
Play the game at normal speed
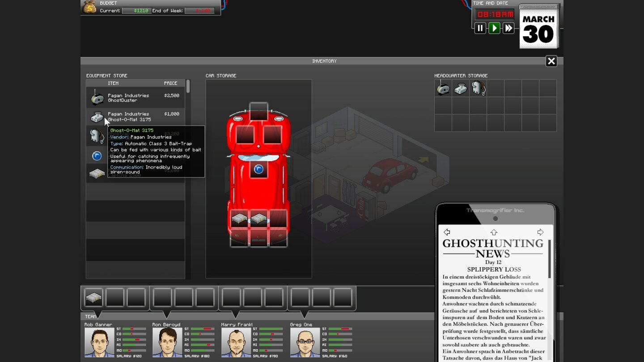point(494,28)
